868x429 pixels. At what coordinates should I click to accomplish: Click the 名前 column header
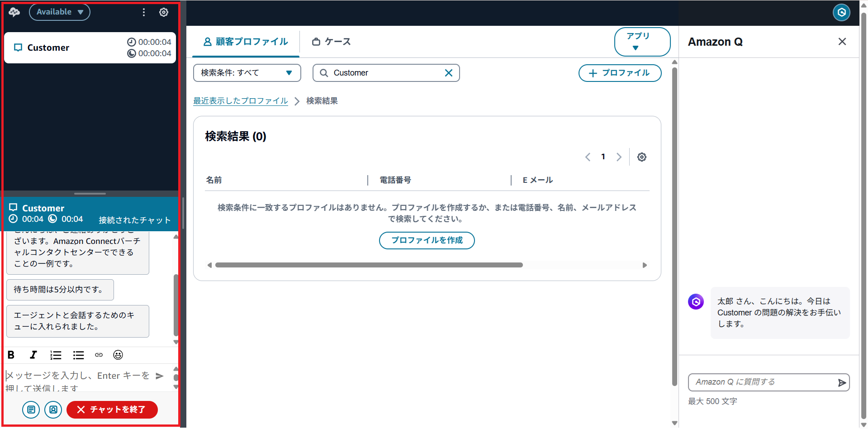click(214, 180)
